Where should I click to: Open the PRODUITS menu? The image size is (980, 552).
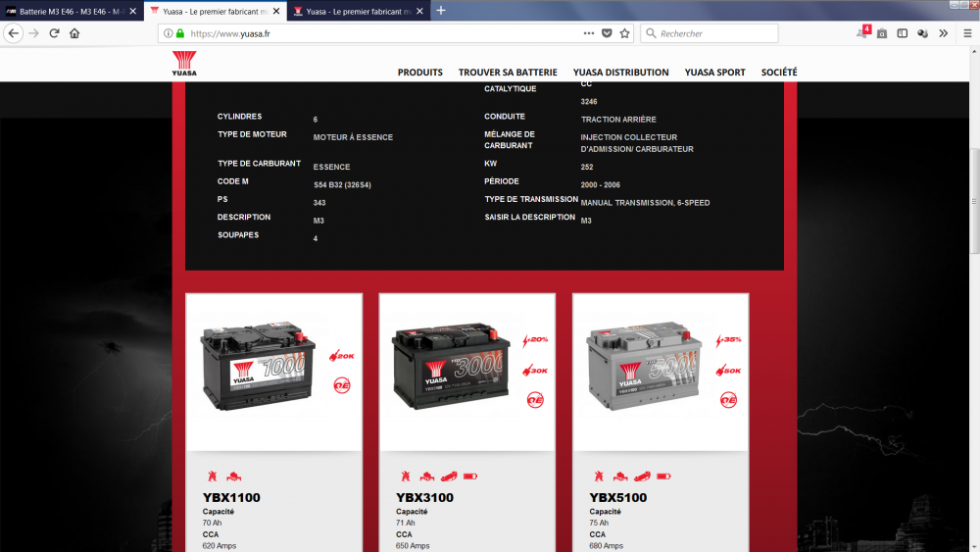(x=420, y=73)
